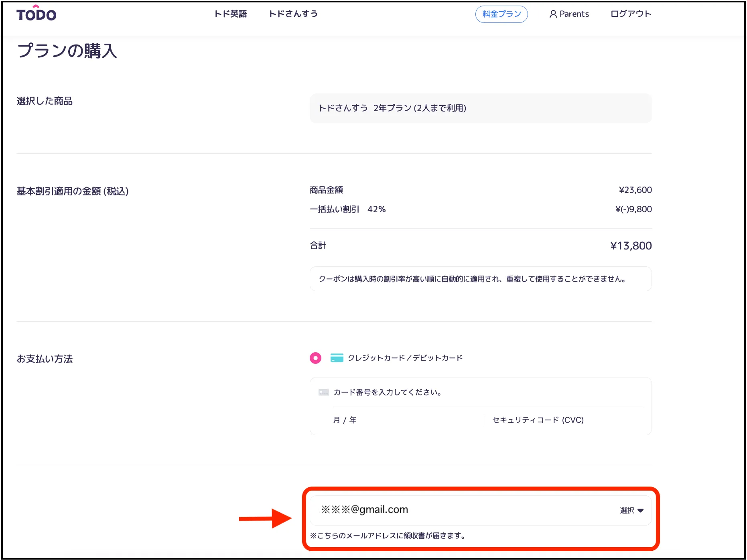The width and height of the screenshot is (747, 560).
Task: Open the トド英語 menu item
Action: click(x=230, y=14)
